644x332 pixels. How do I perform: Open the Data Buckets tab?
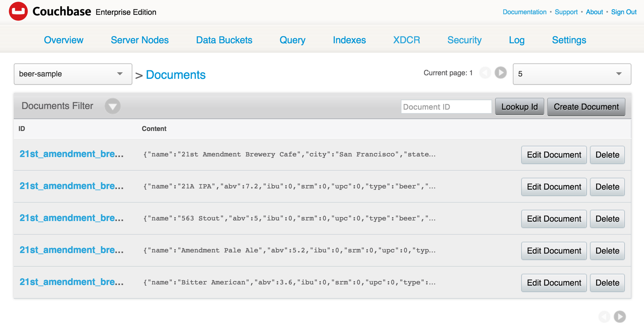[x=224, y=40]
